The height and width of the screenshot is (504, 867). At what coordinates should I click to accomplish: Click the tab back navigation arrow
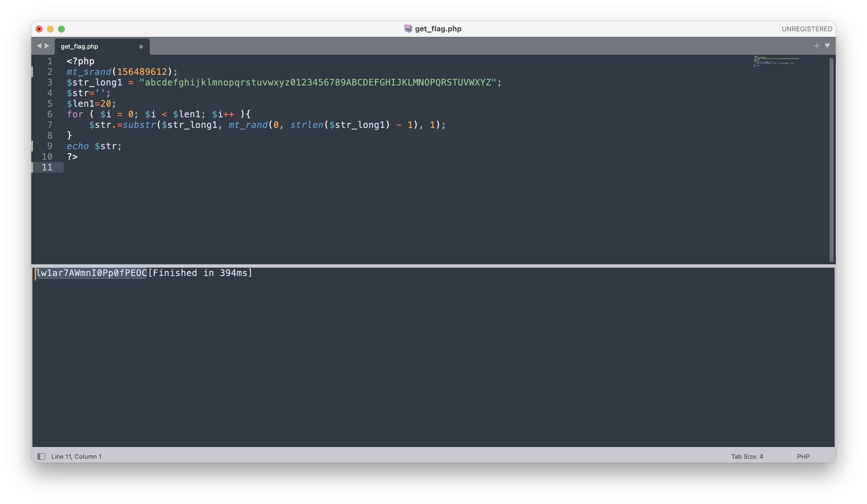[x=39, y=46]
